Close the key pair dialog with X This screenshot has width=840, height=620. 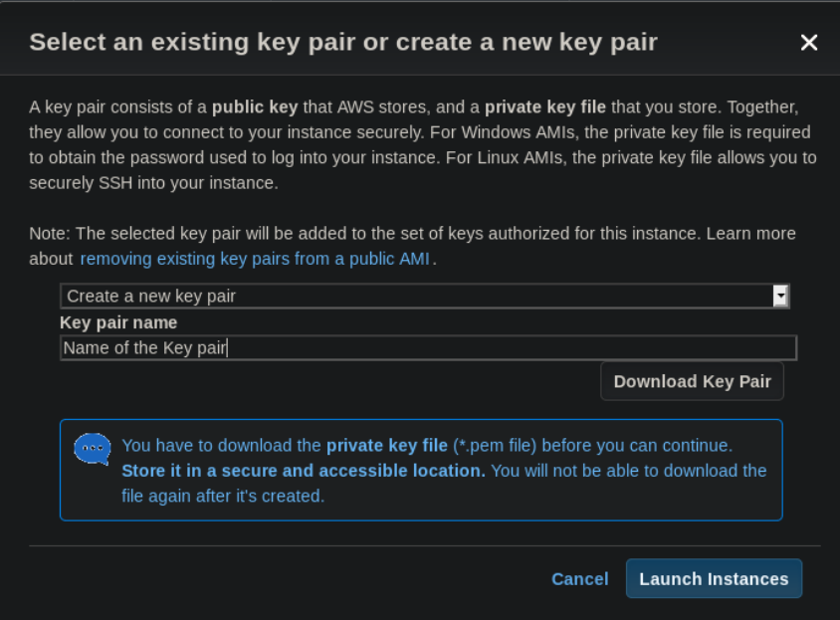(x=808, y=43)
